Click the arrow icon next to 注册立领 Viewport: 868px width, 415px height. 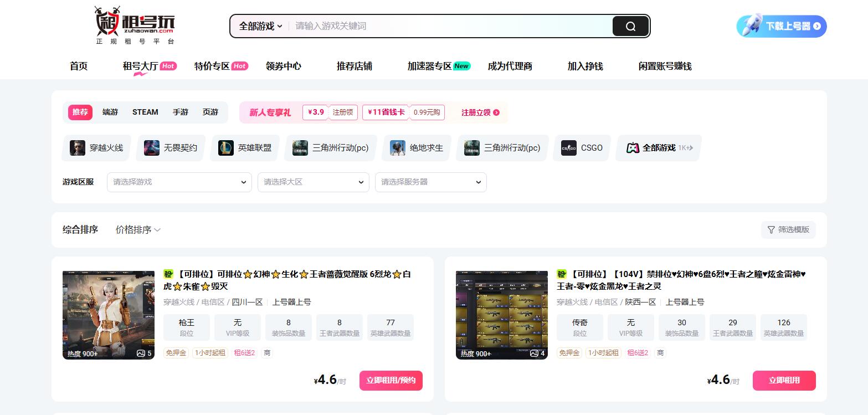click(496, 112)
